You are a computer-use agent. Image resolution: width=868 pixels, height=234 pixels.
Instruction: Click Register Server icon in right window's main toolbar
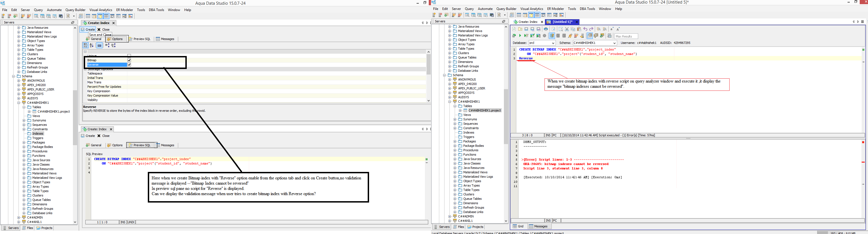pos(434,15)
